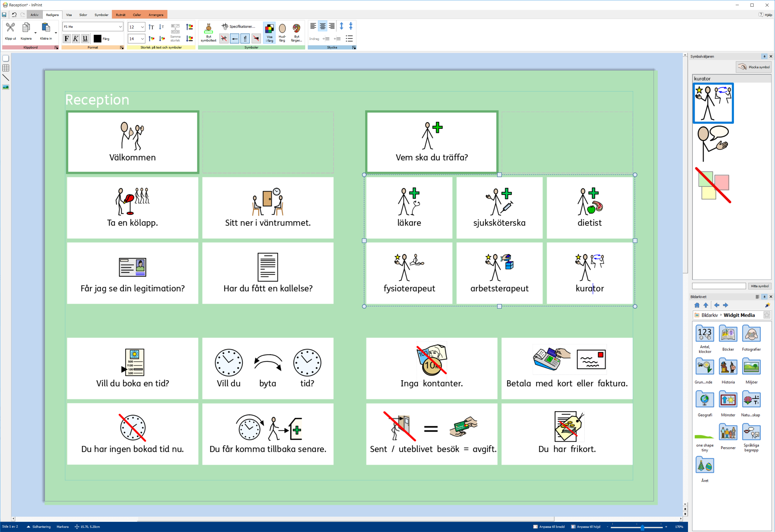775x532 pixels.
Task: Select the line drawing tool in left sidebar
Action: click(x=6, y=78)
